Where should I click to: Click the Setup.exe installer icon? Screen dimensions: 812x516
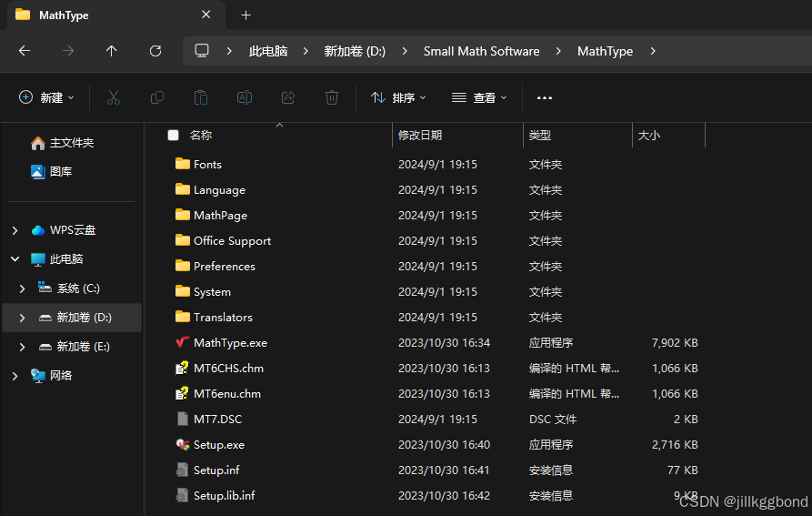182,444
